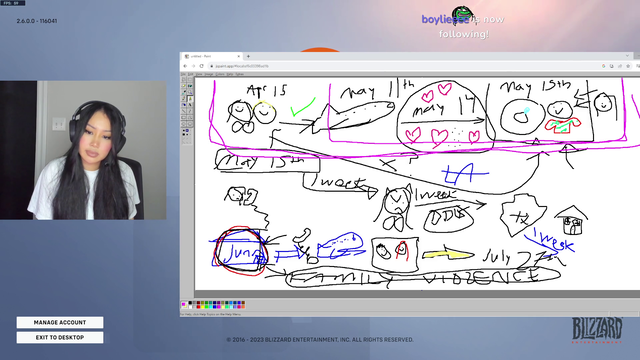Select the Rectangle shape tool in Paint

184,117
